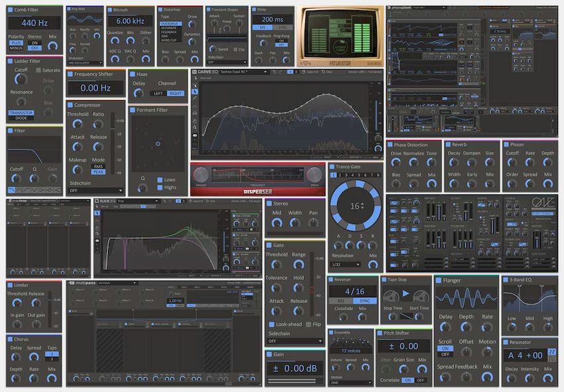The width and height of the screenshot is (564, 392).
Task: Open the Ensemble Motion dropdown
Action: tap(350, 383)
